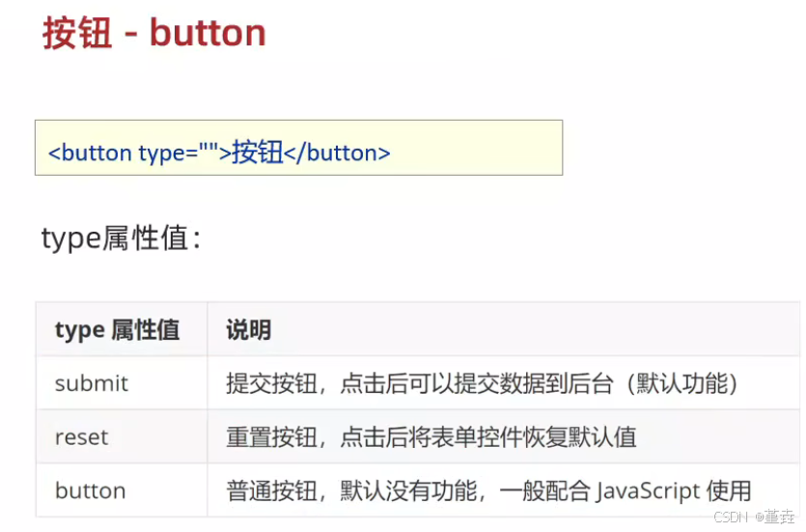Image resolution: width=806 pixels, height=532 pixels.
Task: Click the description starting '普通按钮，默认没有功能'
Action: (x=488, y=490)
